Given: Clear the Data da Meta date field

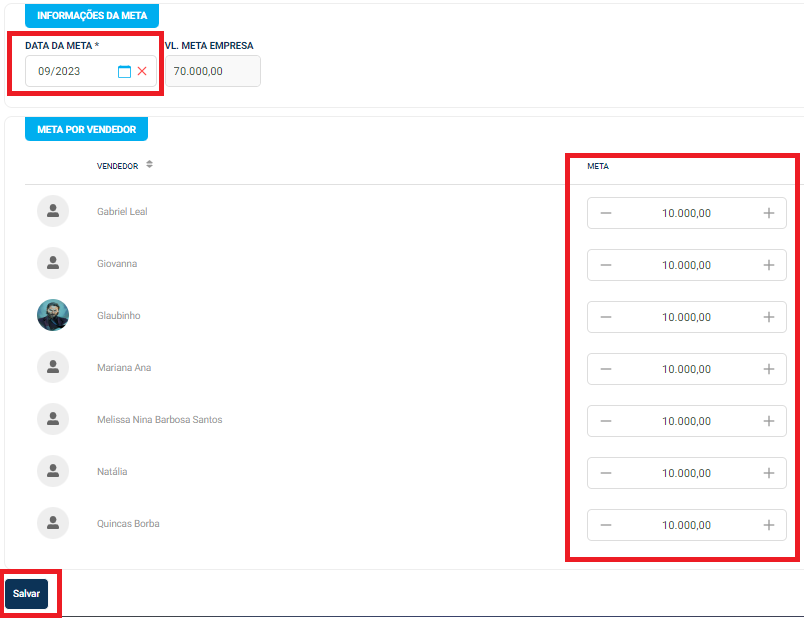Looking at the screenshot, I should coord(142,71).
